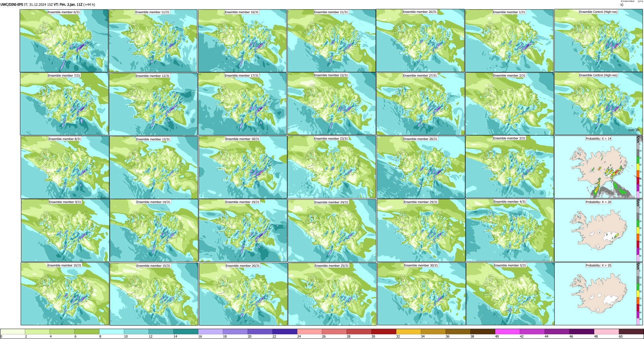Image resolution: width=644 pixels, height=339 pixels.
Task: Open the Ensemble member 2/31 map
Action: [x=509, y=104]
